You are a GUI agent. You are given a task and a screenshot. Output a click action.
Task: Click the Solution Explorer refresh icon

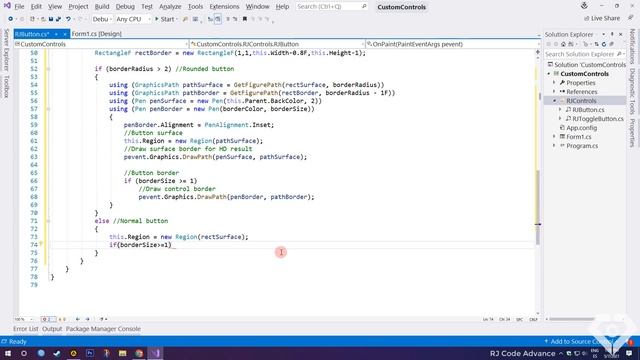[x=604, y=44]
